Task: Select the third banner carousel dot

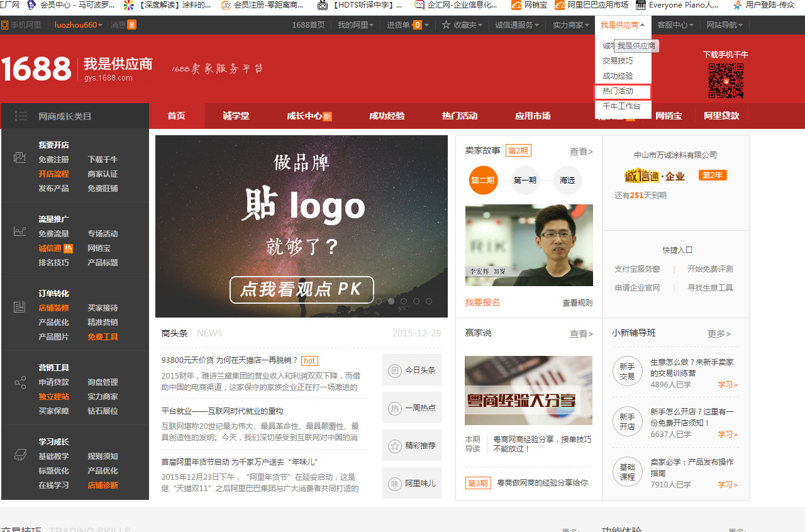Action: pos(404,301)
